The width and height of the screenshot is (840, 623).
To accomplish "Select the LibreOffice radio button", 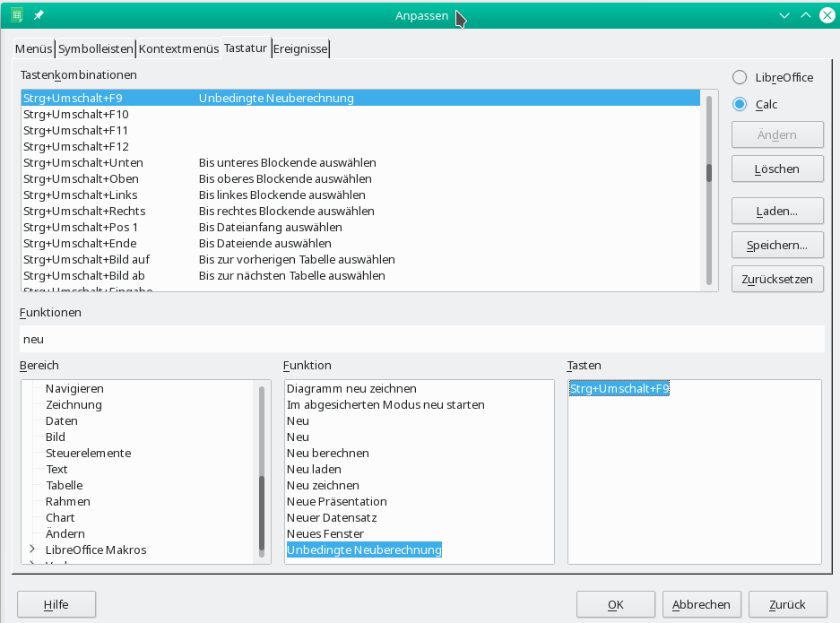I will point(773,78).
